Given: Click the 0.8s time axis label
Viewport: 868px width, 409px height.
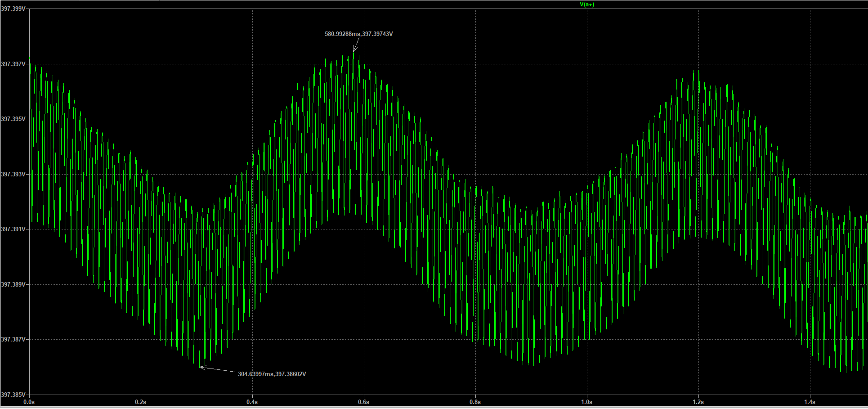Looking at the screenshot, I should (475, 402).
